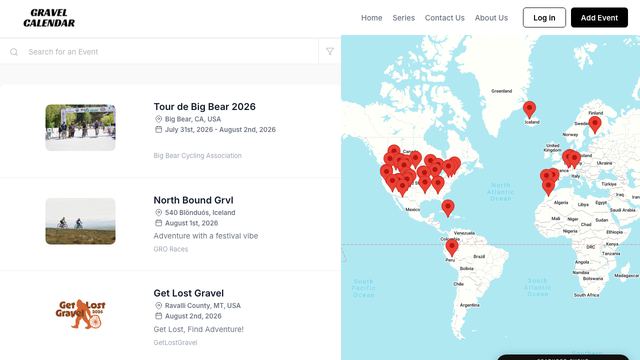
Task: Click the 540 Blönduós, Iceland location text
Action: [x=200, y=213]
